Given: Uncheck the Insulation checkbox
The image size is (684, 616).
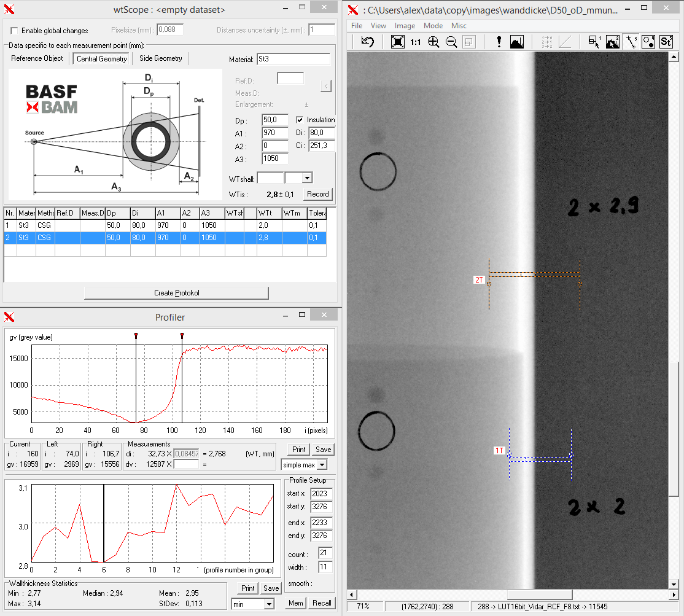Looking at the screenshot, I should click(300, 120).
